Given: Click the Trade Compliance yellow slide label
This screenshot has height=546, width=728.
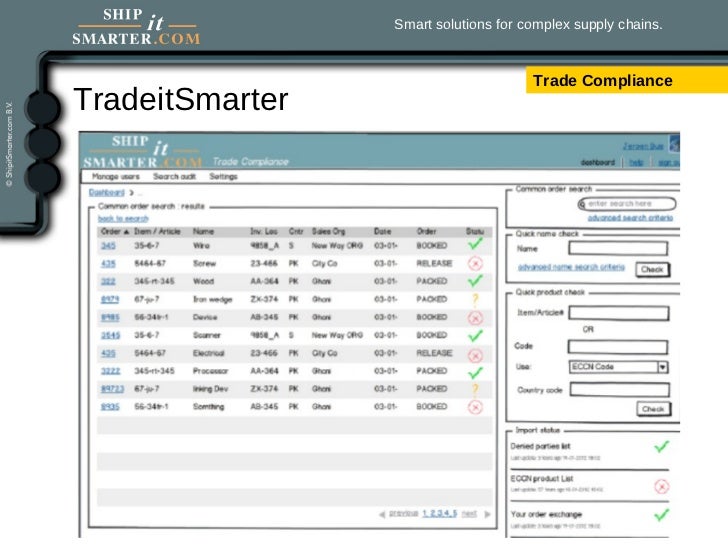Looking at the screenshot, I should [x=627, y=80].
